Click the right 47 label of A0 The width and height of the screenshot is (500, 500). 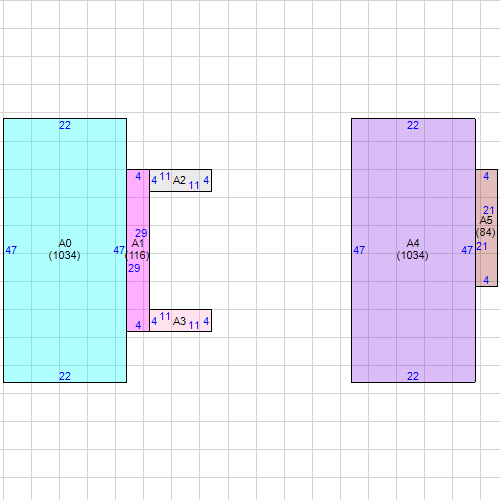[119, 250]
